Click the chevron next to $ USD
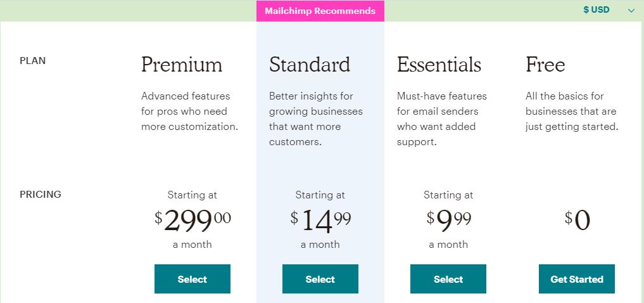Image resolution: width=644 pixels, height=303 pixels. 632,11
